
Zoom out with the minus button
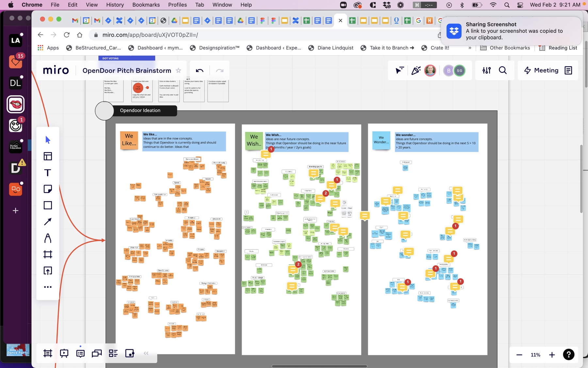[519, 355]
